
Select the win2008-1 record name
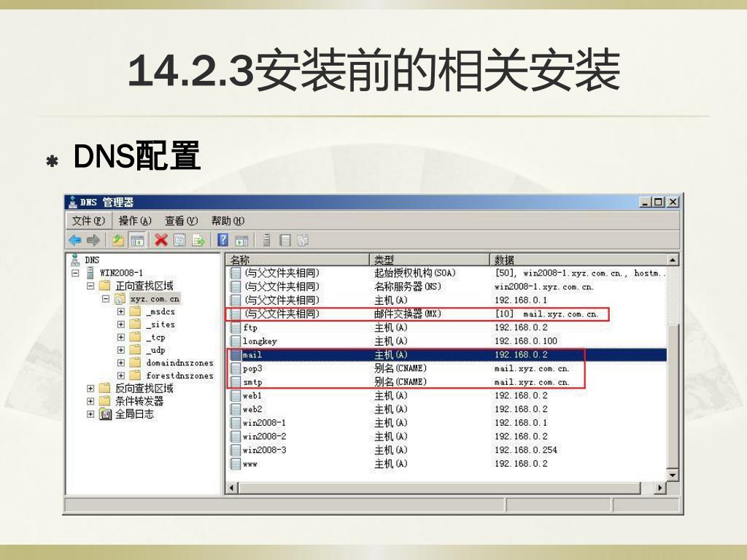(x=264, y=423)
